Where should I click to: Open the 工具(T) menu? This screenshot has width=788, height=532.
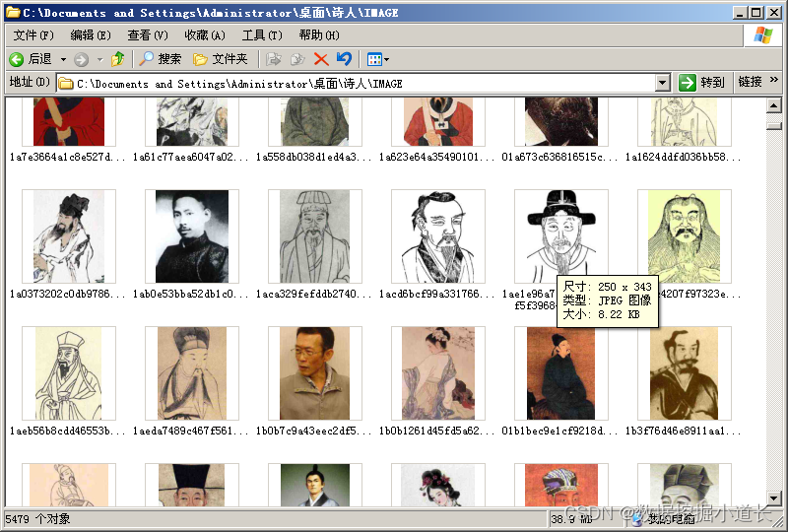(262, 35)
